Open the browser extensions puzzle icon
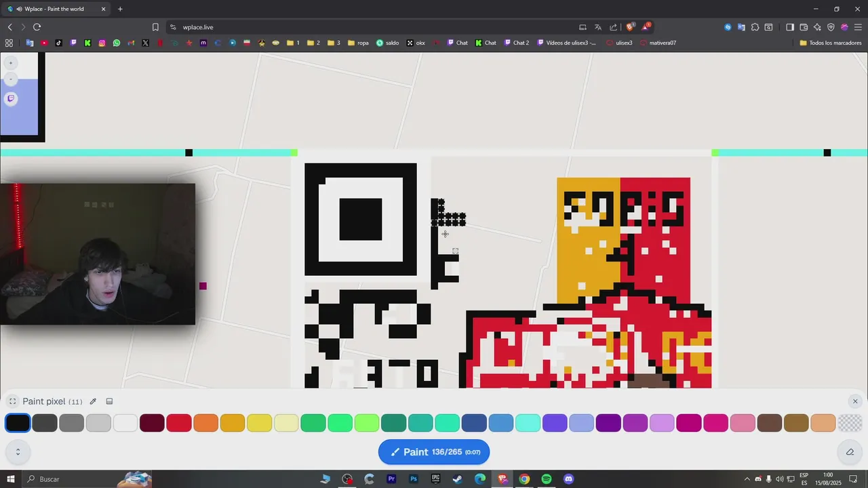 pyautogui.click(x=755, y=27)
